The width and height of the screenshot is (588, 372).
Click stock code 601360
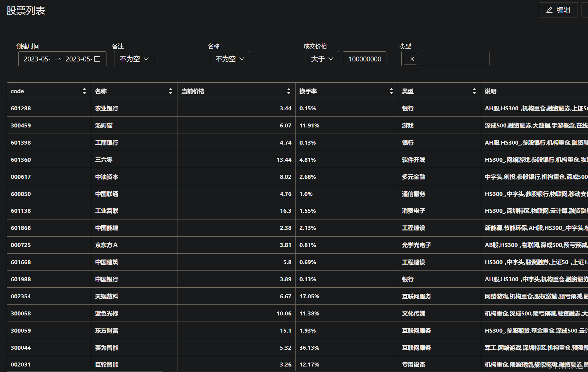click(x=21, y=160)
